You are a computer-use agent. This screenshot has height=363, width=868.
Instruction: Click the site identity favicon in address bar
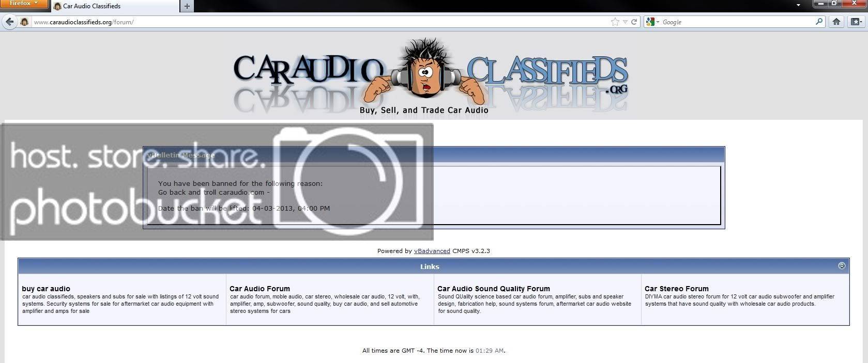24,22
